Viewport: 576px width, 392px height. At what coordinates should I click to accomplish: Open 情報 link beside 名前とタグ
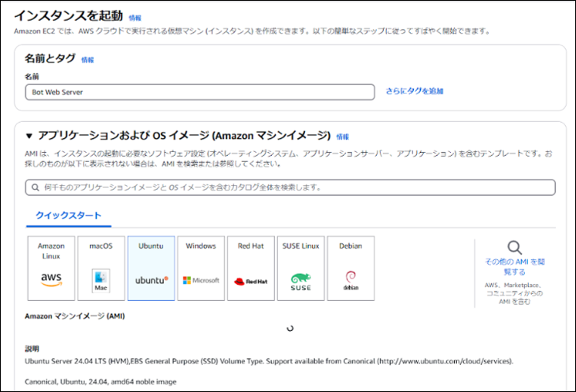[x=88, y=59]
